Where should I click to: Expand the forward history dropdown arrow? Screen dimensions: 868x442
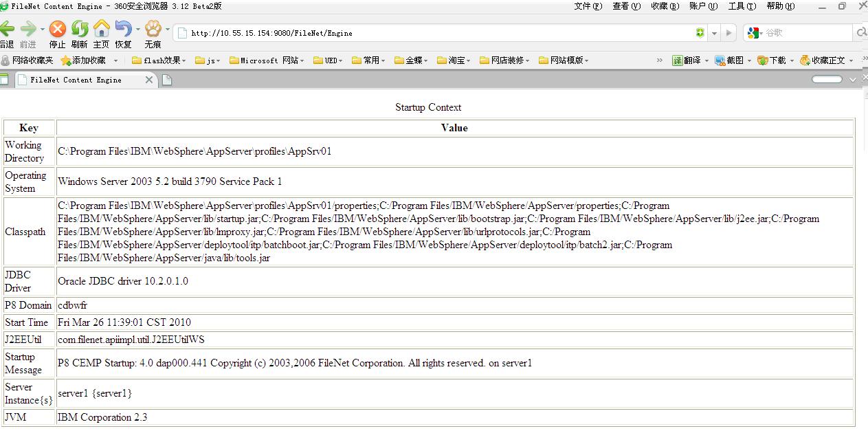[43, 29]
